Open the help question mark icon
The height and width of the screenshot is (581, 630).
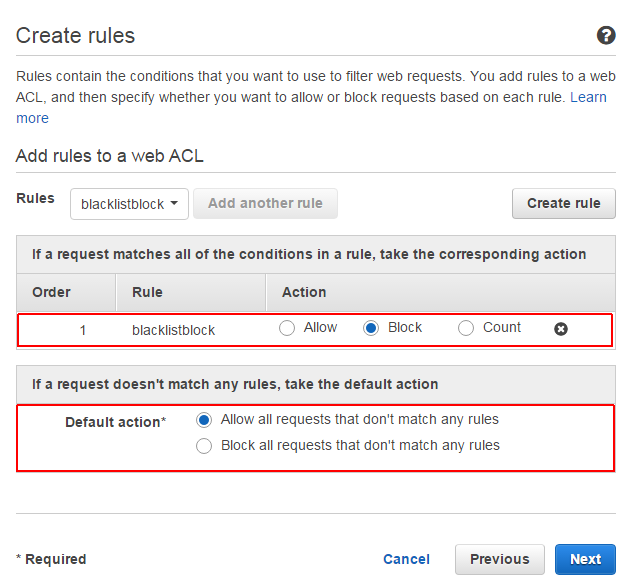click(x=606, y=35)
